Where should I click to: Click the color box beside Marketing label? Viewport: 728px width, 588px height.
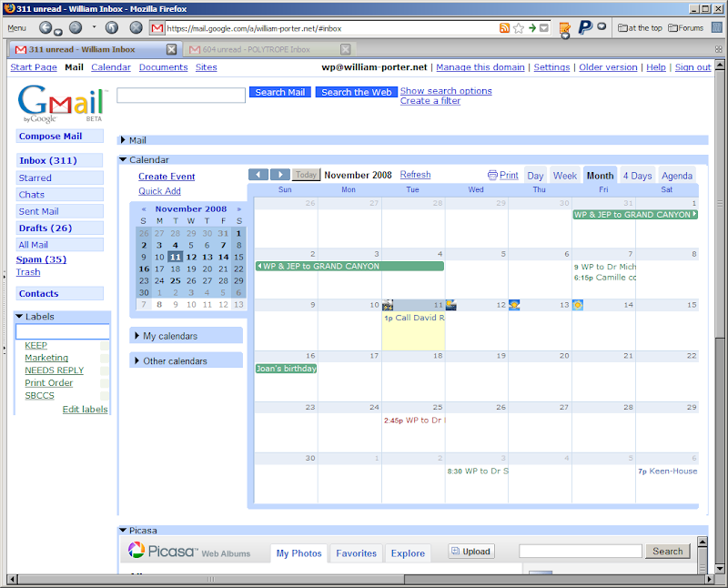click(105, 358)
